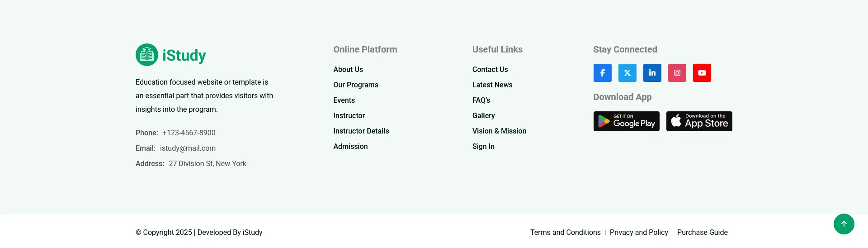
Task: Open the Instagram social icon
Action: pos(677,73)
